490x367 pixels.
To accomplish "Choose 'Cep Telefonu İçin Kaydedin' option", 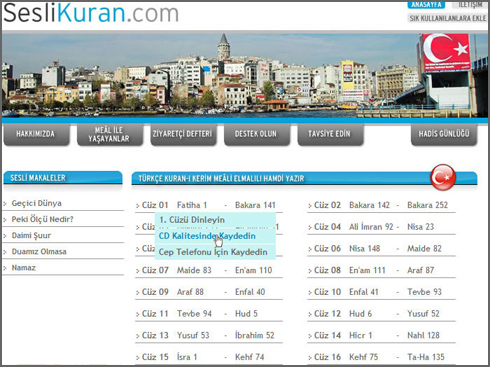I will pyautogui.click(x=215, y=252).
